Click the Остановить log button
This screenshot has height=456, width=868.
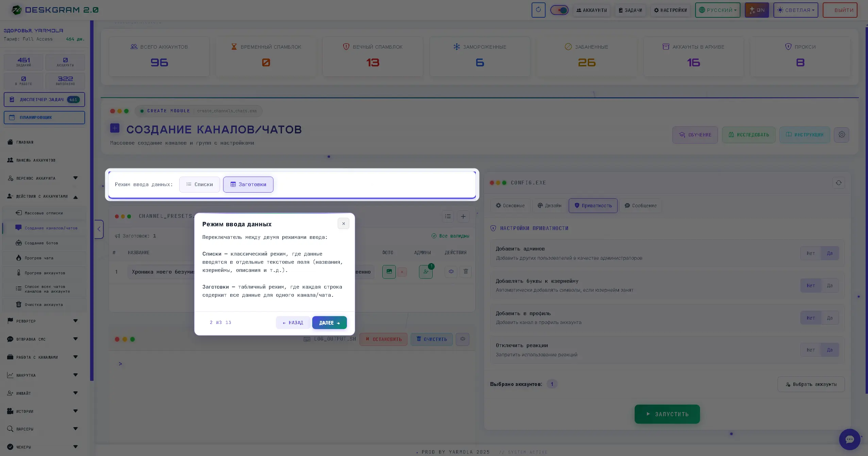point(383,339)
